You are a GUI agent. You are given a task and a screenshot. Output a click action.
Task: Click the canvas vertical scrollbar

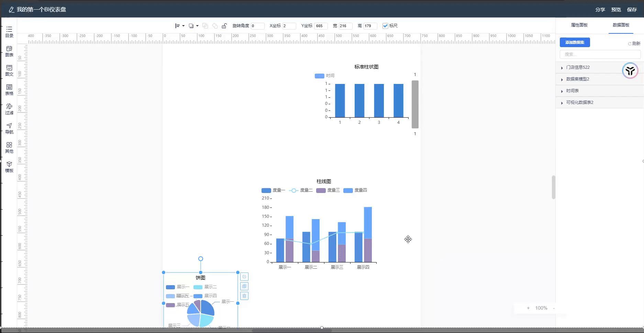click(554, 187)
